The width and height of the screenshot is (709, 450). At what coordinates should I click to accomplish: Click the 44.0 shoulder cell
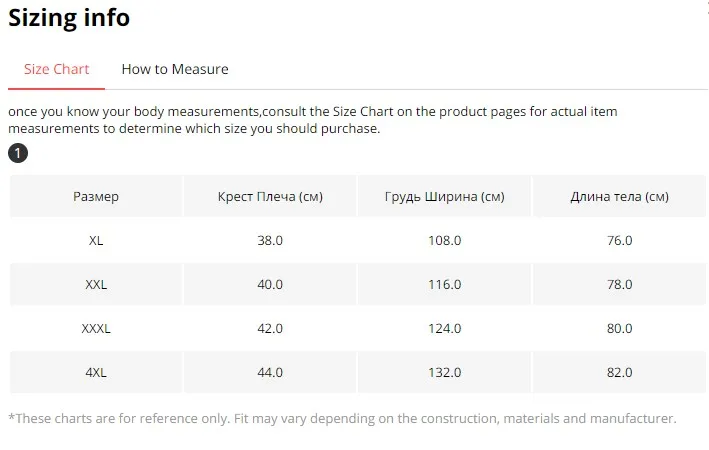270,373
